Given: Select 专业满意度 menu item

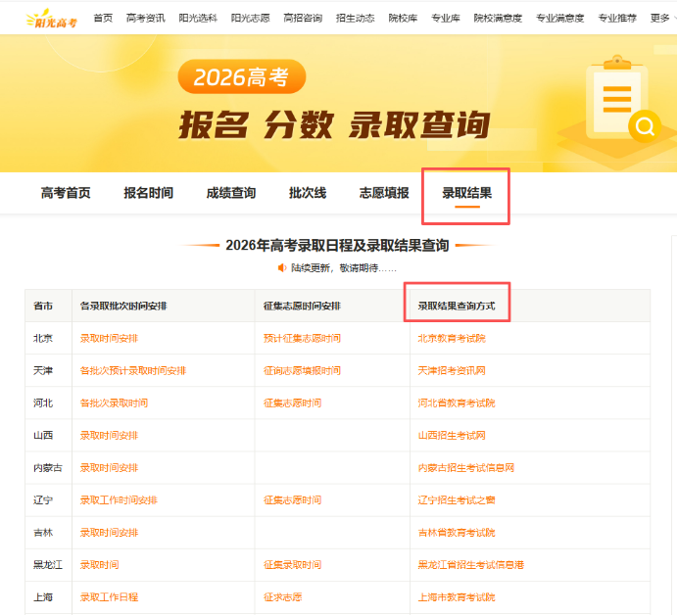Looking at the screenshot, I should 560,18.
